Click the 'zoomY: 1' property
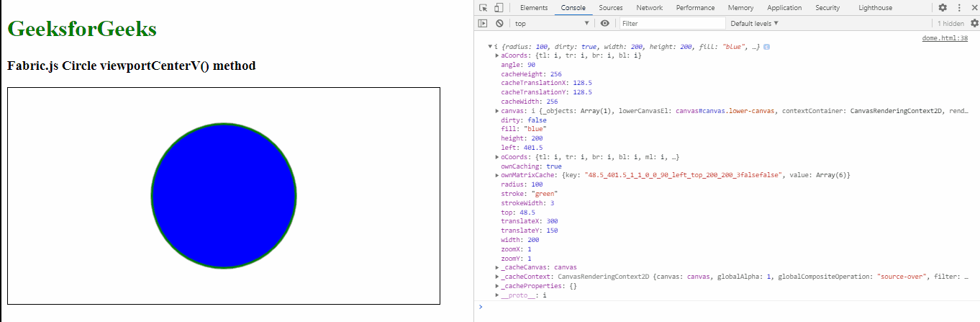 click(516, 259)
